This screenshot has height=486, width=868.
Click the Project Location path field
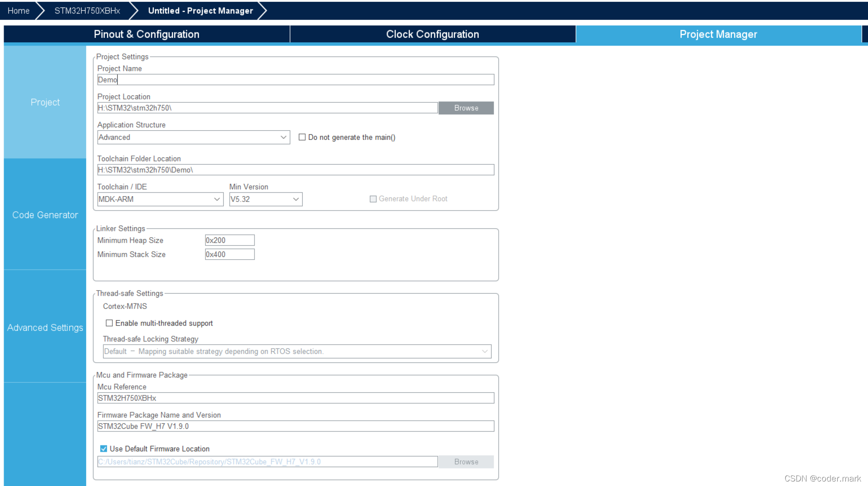[x=268, y=108]
